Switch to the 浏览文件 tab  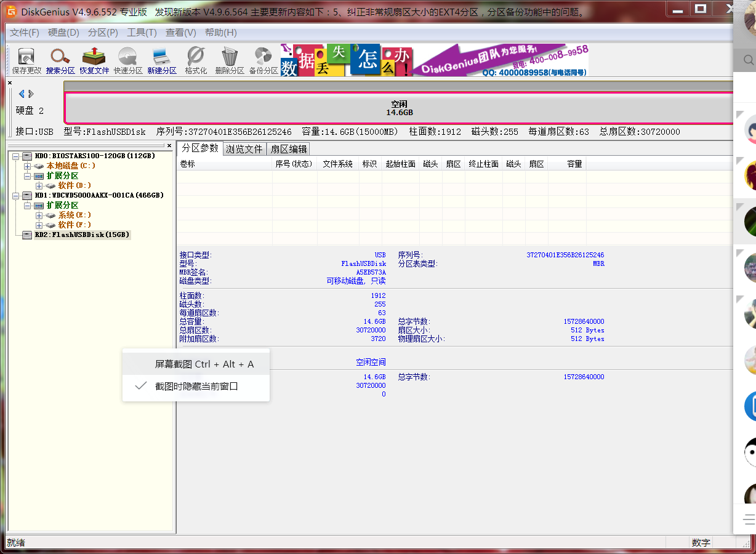(x=244, y=149)
